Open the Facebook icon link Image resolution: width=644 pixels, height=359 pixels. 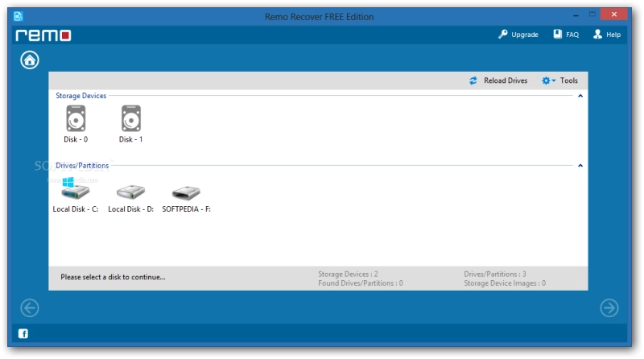coord(23,333)
